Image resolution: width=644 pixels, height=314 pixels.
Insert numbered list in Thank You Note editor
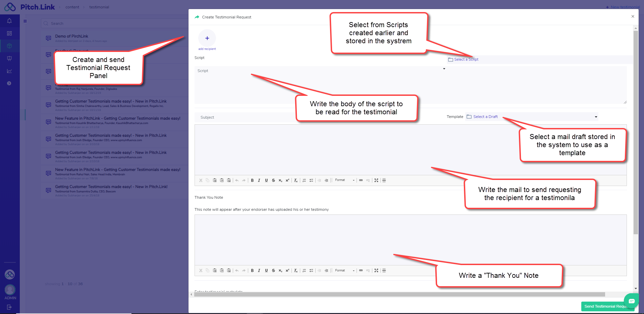click(x=304, y=270)
